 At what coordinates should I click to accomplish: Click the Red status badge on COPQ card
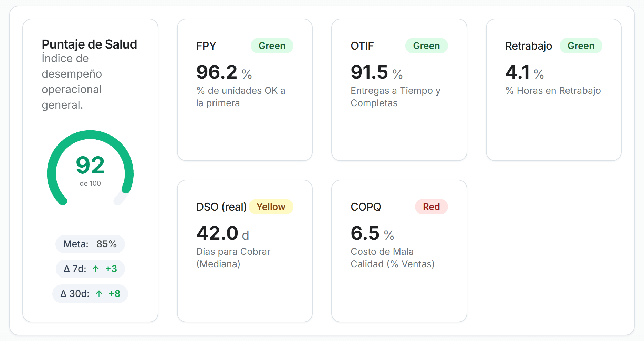(x=431, y=207)
